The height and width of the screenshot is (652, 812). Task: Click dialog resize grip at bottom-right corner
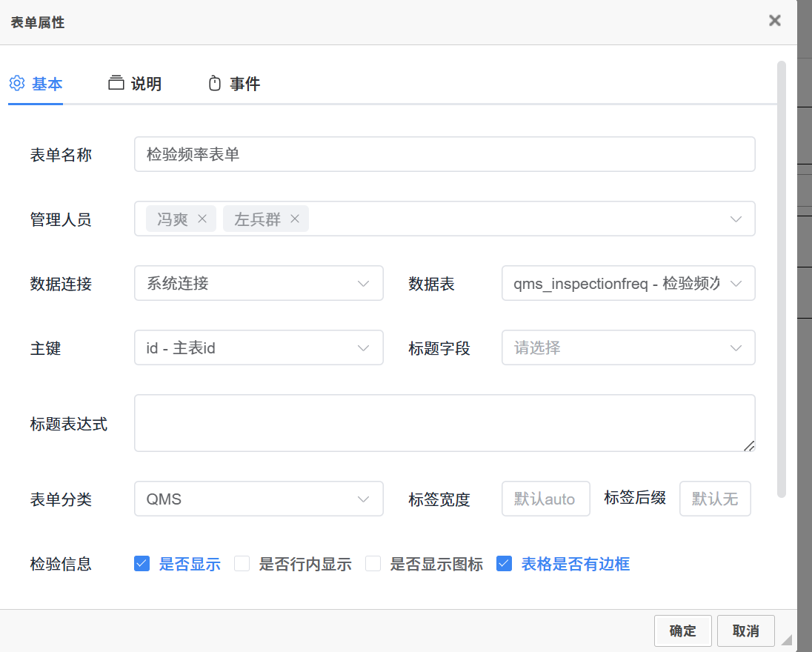coord(786,639)
